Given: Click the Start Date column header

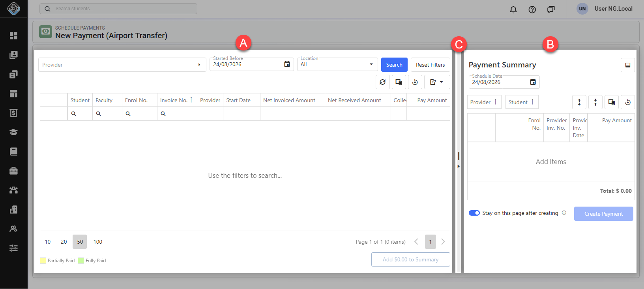Looking at the screenshot, I should click(241, 100).
